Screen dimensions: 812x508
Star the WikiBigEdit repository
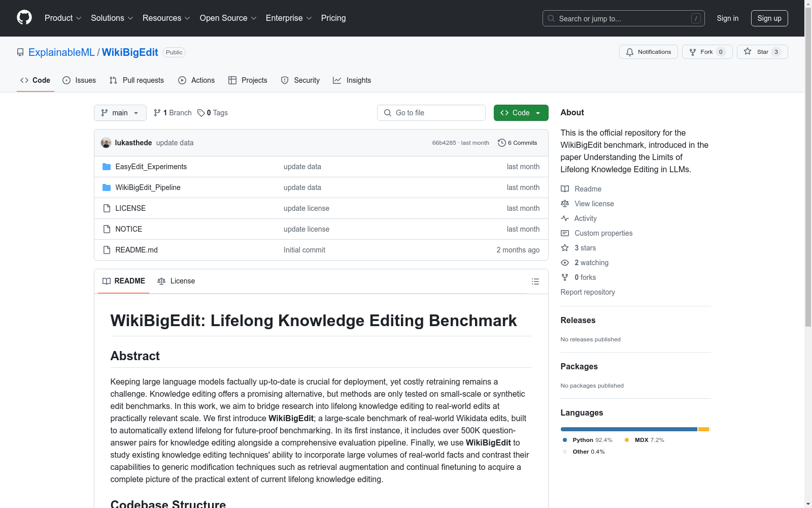click(762, 52)
